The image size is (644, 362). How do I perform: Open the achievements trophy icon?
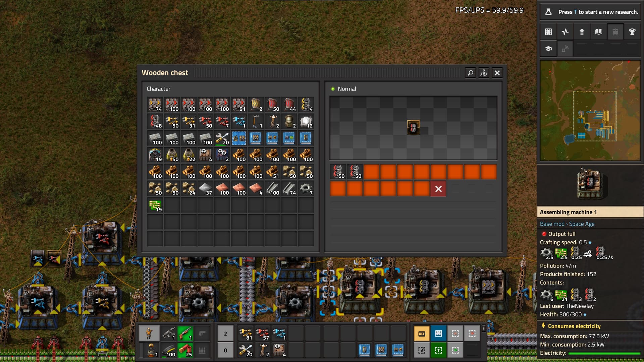(632, 32)
